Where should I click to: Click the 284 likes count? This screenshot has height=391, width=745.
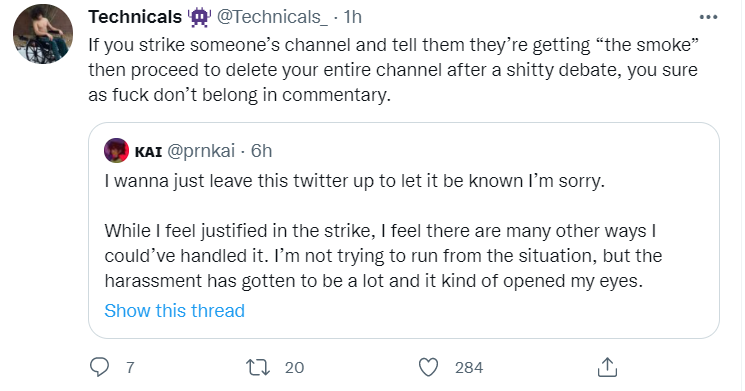[x=469, y=368]
